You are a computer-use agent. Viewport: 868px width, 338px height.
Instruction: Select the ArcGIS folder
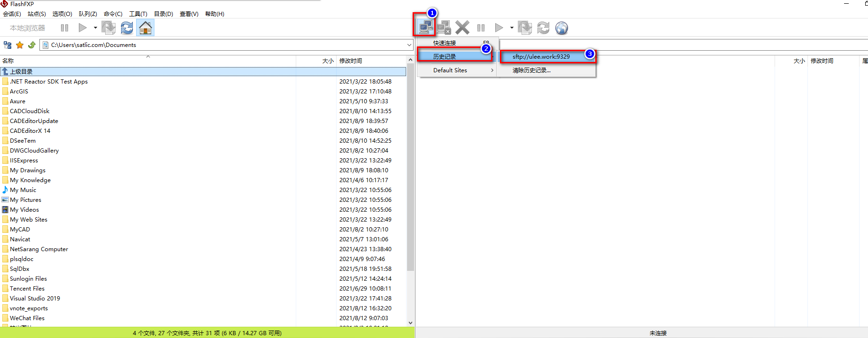tap(19, 92)
